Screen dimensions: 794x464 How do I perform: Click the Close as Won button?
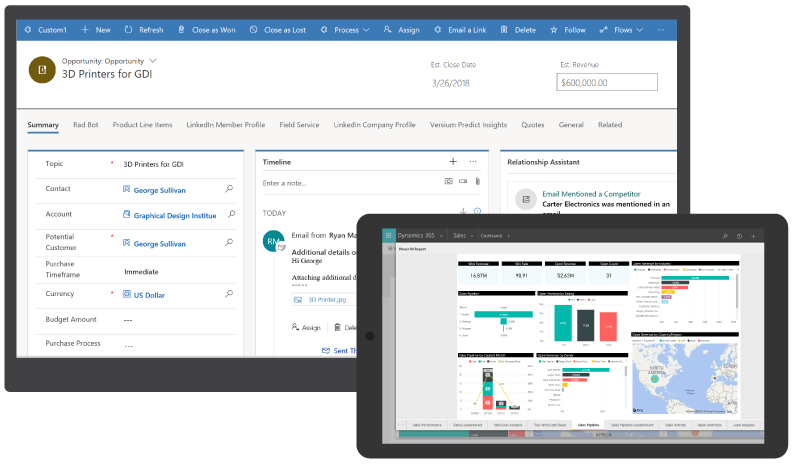[x=207, y=30]
